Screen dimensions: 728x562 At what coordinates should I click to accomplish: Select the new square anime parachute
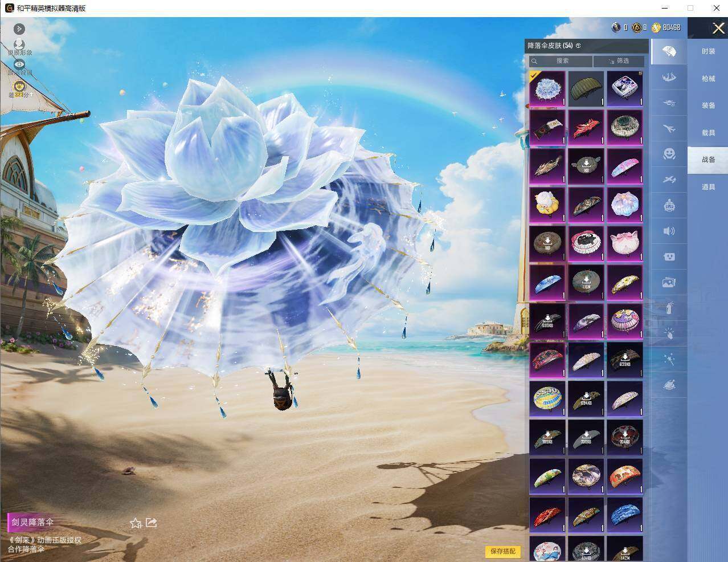click(x=625, y=88)
